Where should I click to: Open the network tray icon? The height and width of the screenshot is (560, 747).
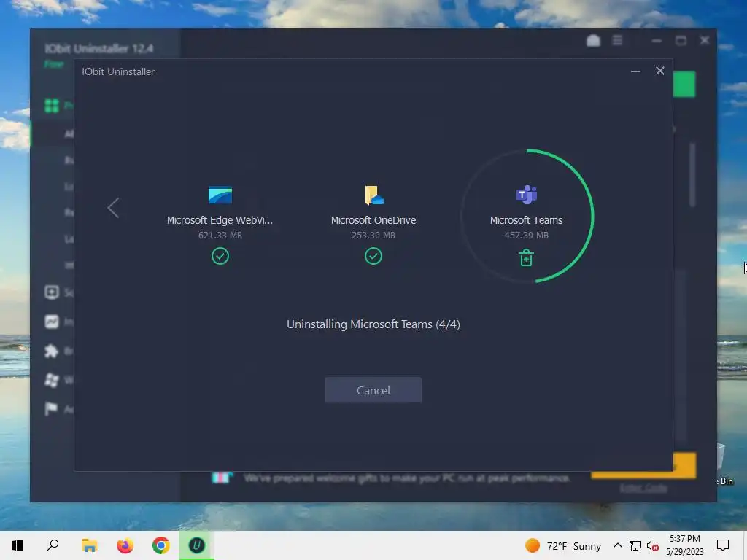(x=635, y=545)
